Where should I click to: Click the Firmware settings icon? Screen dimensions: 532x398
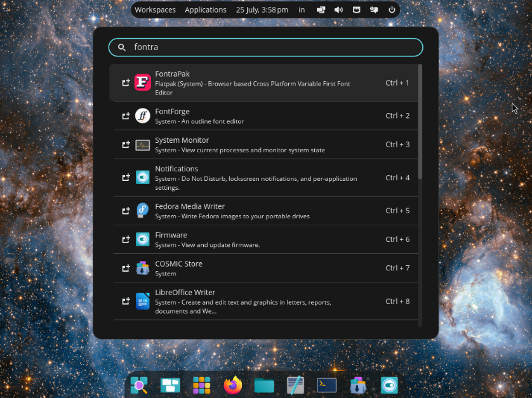[142, 239]
